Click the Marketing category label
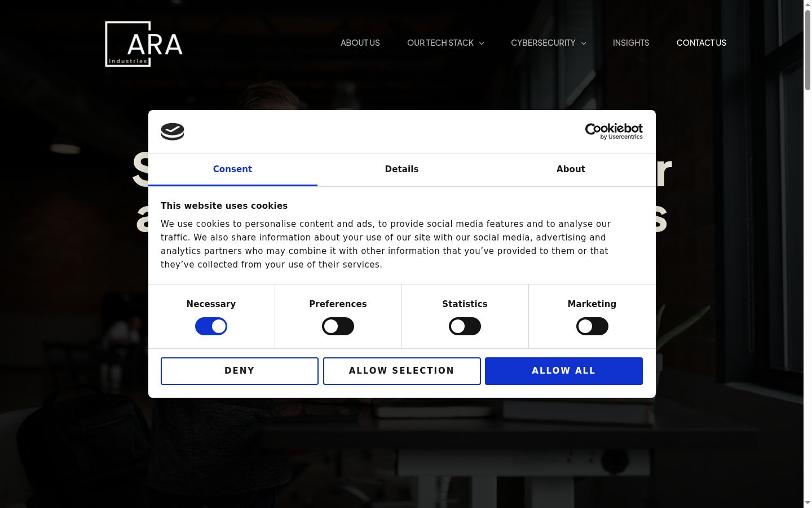Image resolution: width=812 pixels, height=508 pixels. (x=592, y=304)
